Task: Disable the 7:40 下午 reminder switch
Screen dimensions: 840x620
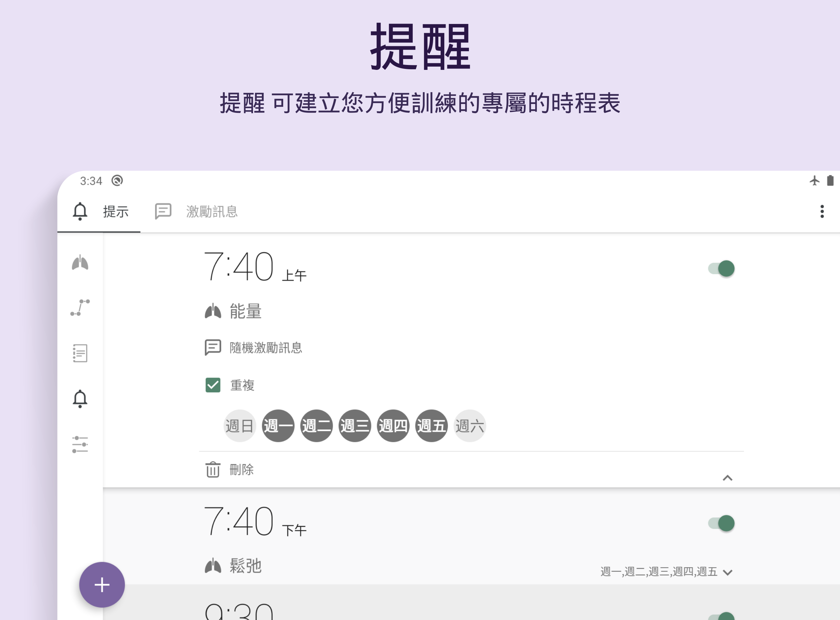Action: 721,523
